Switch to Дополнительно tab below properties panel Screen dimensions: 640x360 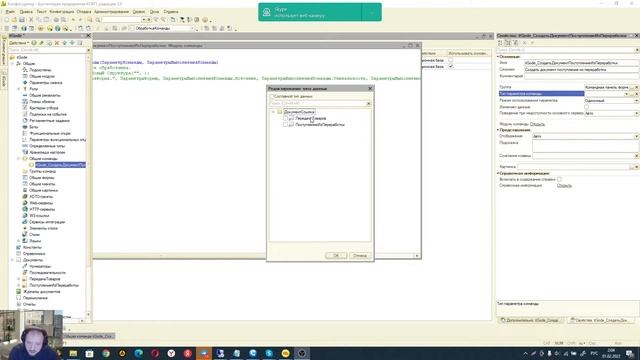tap(531, 320)
